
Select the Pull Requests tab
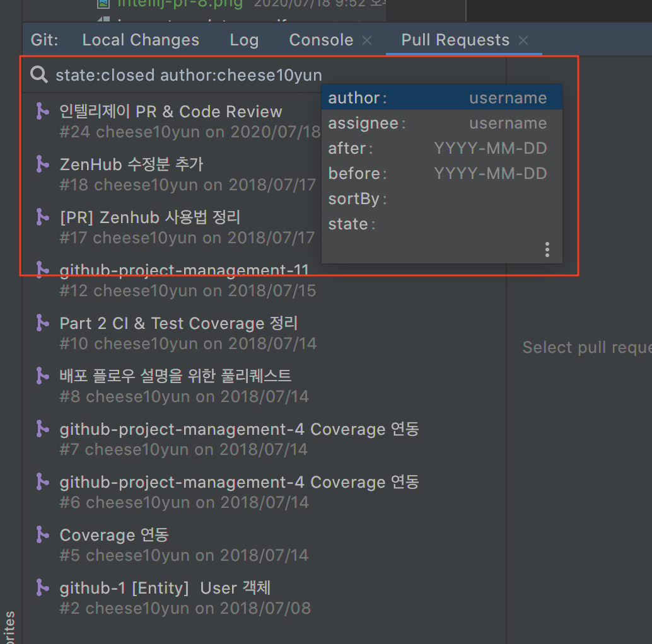[x=455, y=40]
